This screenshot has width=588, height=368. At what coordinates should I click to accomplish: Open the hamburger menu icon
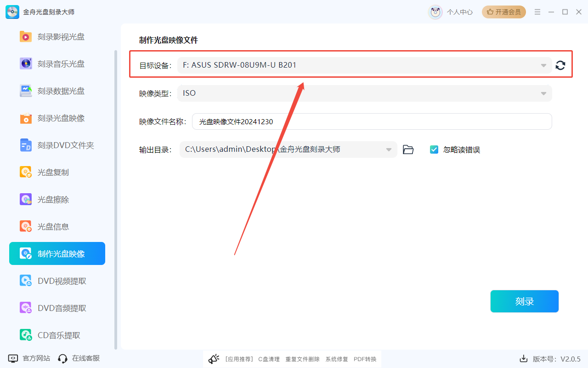[537, 12]
